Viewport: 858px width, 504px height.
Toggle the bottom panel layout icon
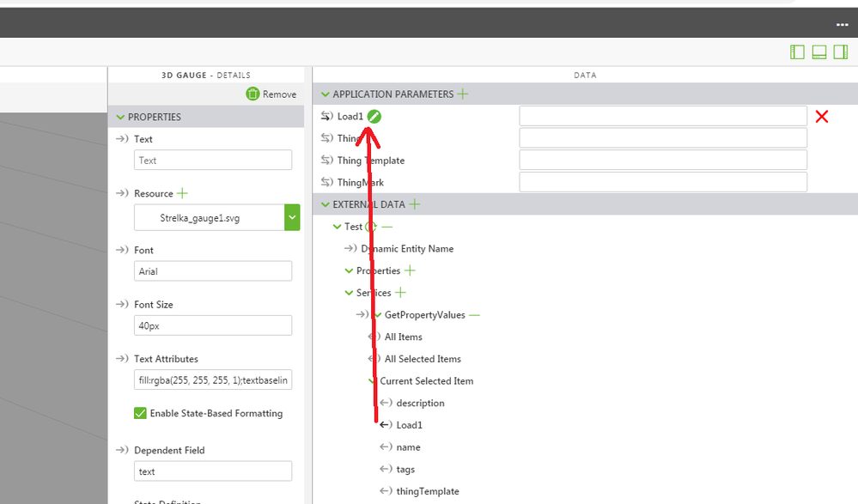tap(818, 52)
